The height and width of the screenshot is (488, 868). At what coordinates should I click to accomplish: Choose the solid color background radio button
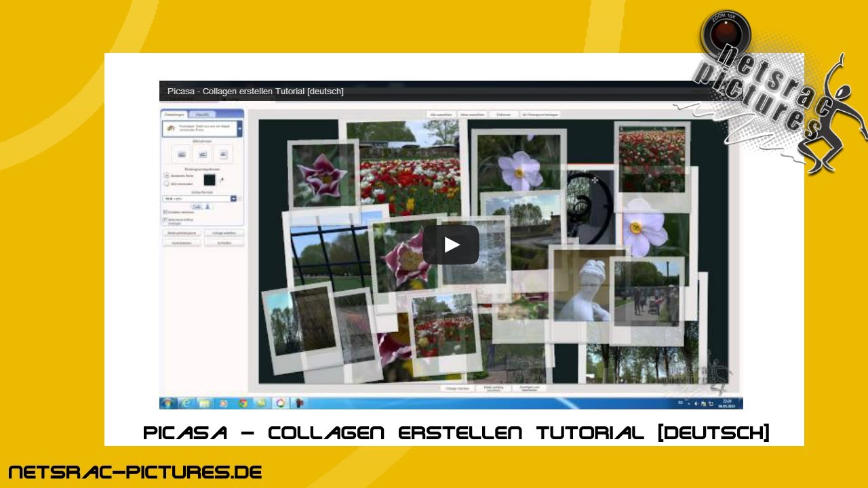(x=167, y=176)
